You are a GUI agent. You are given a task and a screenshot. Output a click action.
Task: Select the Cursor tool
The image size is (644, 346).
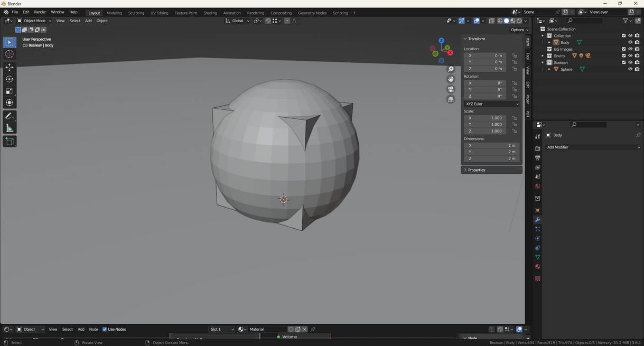tap(10, 54)
